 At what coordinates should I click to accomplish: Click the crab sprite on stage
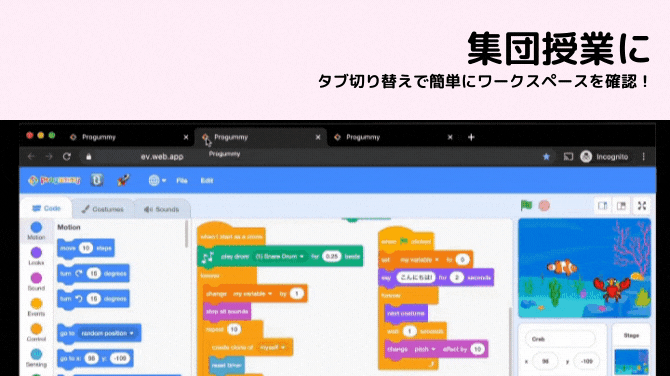click(x=612, y=288)
